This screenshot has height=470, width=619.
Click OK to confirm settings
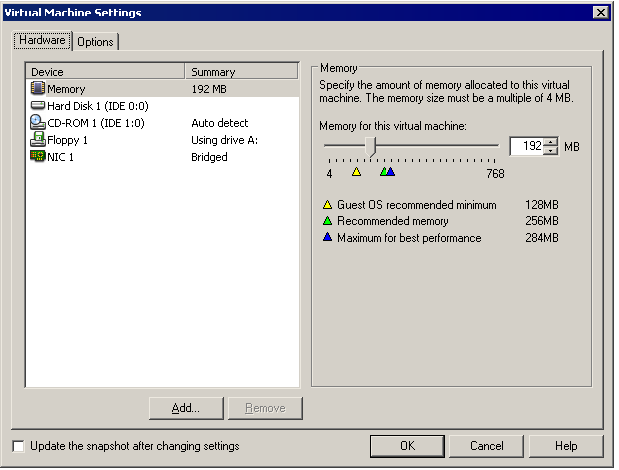tap(407, 446)
